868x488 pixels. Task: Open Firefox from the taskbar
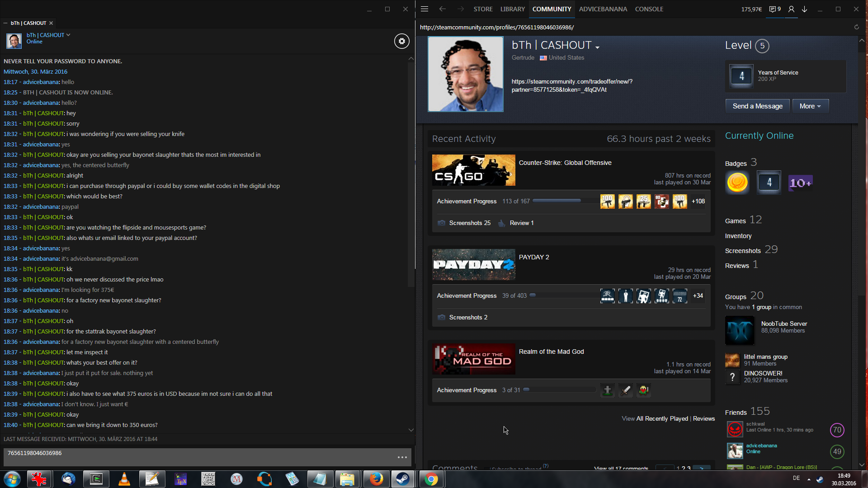point(376,479)
